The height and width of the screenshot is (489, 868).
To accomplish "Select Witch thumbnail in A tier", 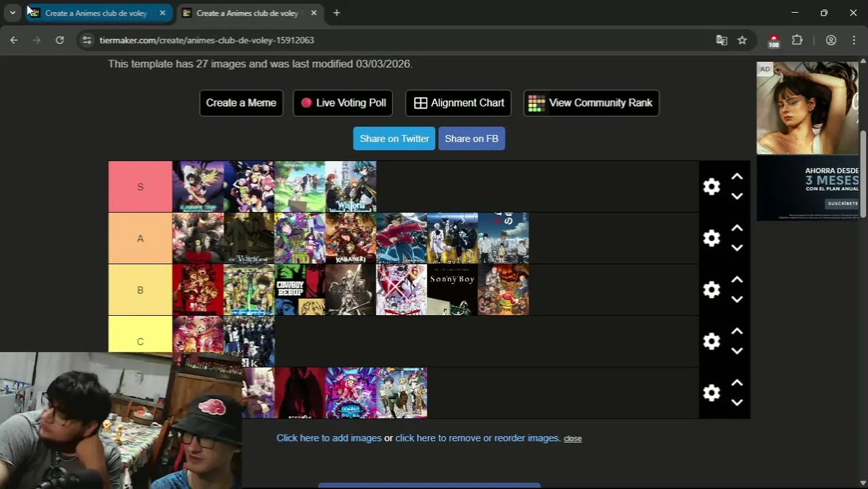I will [x=249, y=238].
